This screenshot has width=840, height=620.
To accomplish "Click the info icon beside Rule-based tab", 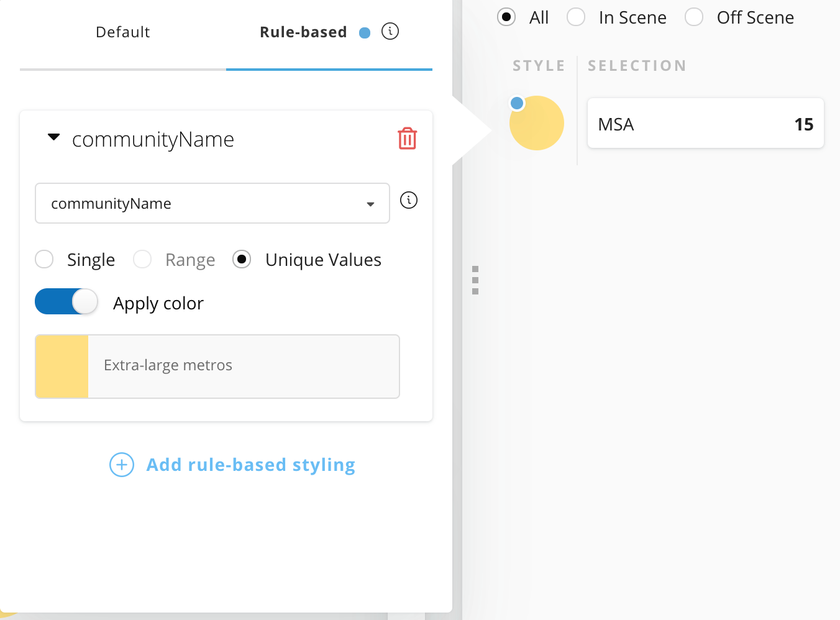I will pyautogui.click(x=390, y=32).
